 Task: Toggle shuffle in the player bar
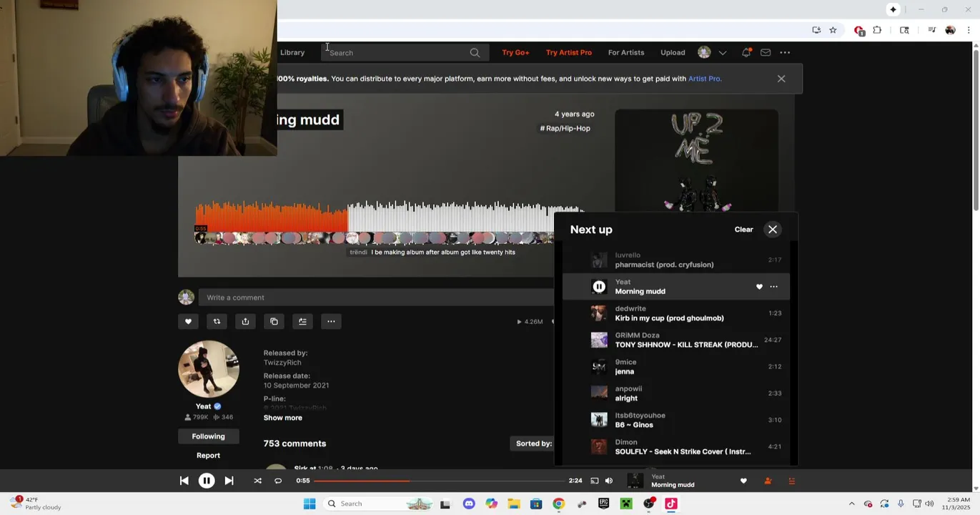257,481
